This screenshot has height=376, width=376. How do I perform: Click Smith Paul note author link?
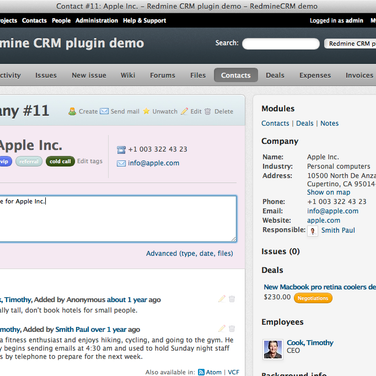pos(72,329)
